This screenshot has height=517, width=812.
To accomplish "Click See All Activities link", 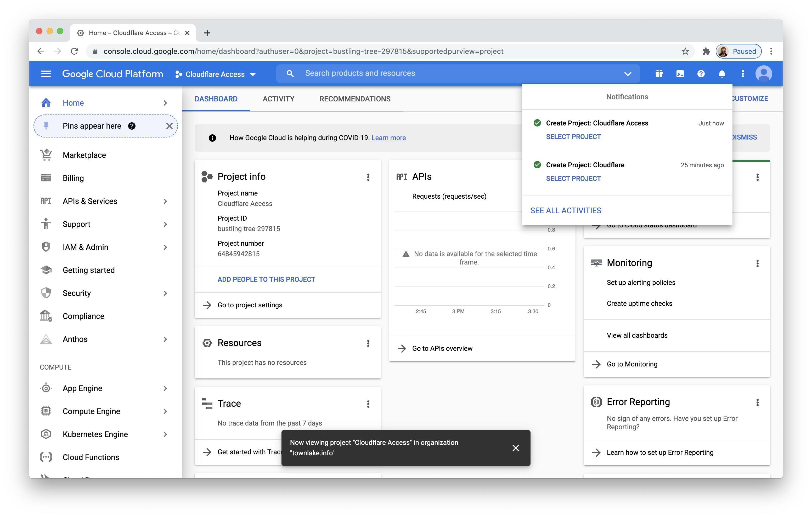I will 566,211.
